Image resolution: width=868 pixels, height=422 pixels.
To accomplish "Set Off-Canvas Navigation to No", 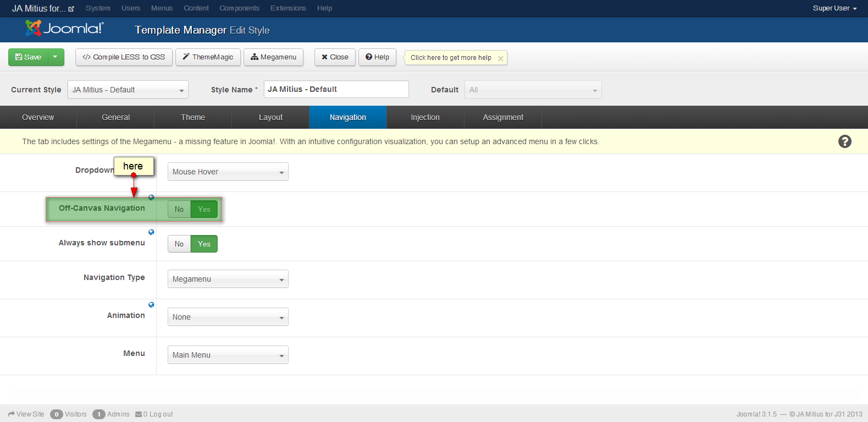I will point(179,209).
